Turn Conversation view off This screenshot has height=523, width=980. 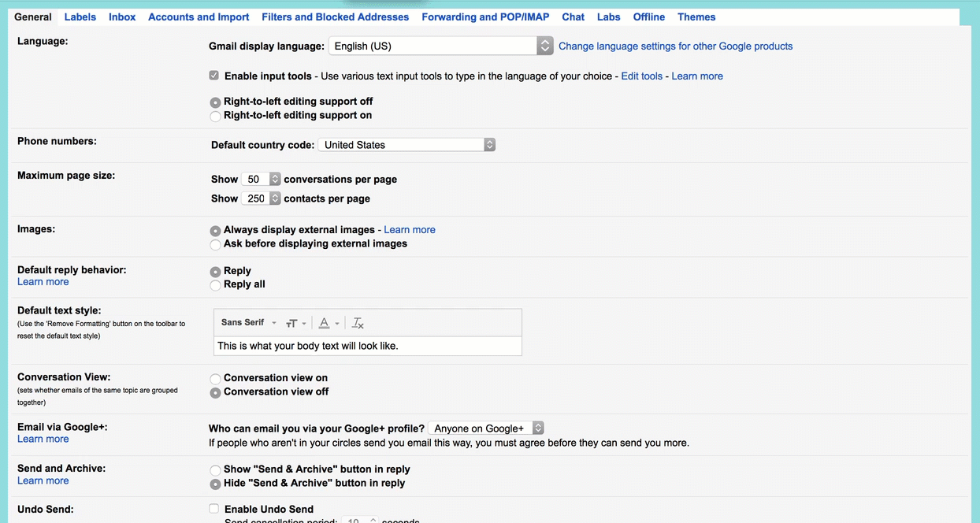click(215, 392)
